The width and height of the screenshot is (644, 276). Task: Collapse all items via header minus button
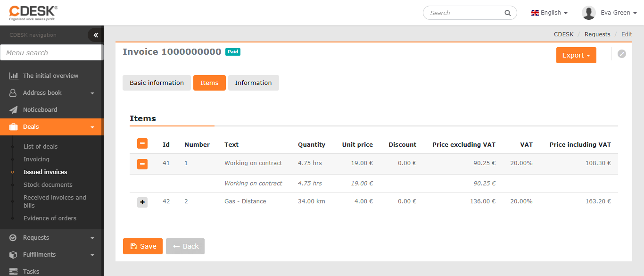tap(142, 143)
